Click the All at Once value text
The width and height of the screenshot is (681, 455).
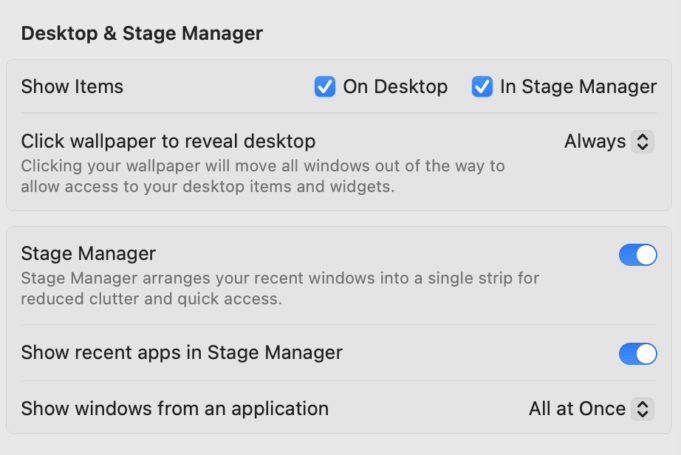[x=577, y=409]
